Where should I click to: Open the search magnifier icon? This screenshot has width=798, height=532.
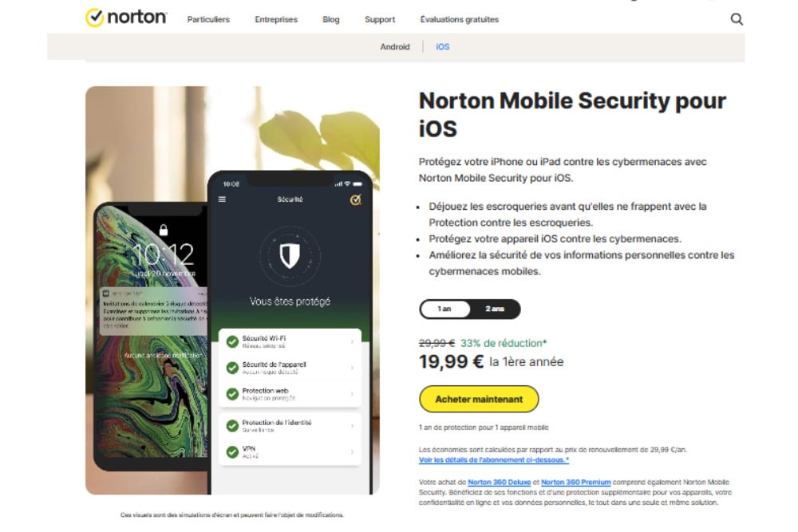click(x=737, y=19)
